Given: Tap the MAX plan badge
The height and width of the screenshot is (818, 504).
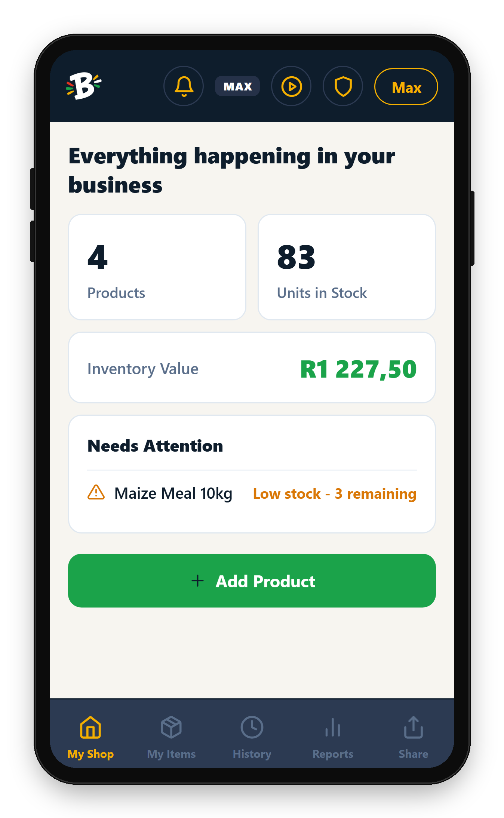Looking at the screenshot, I should pyautogui.click(x=237, y=86).
